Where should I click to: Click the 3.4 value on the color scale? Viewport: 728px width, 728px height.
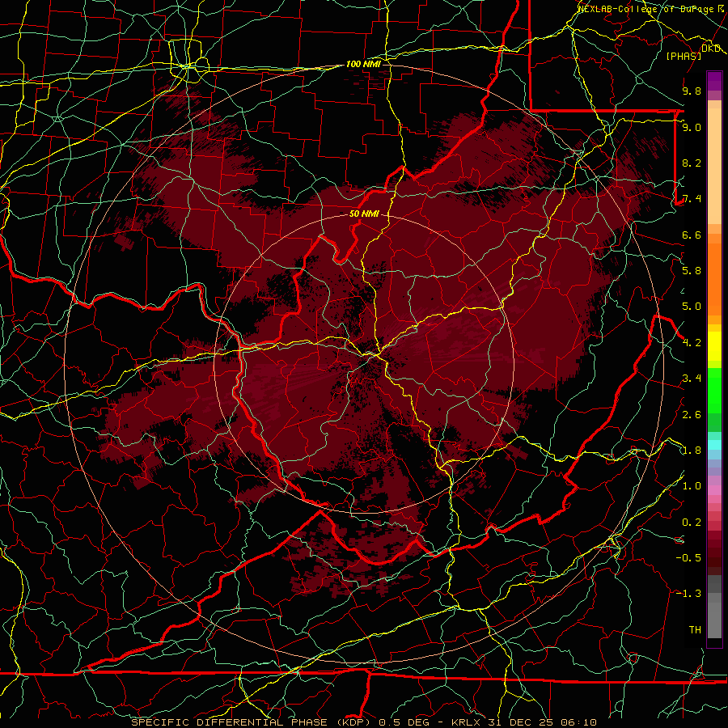[692, 379]
